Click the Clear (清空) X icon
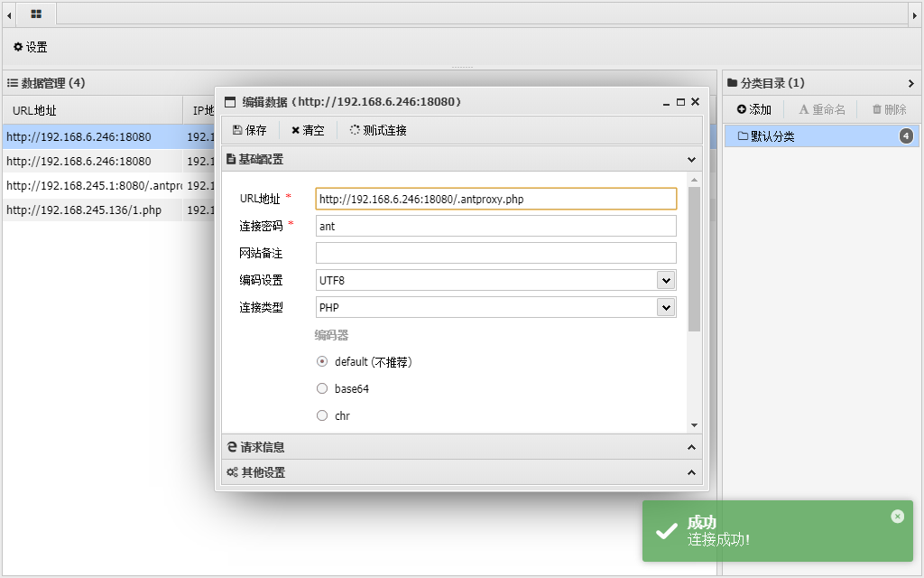This screenshot has width=924, height=578. [295, 130]
